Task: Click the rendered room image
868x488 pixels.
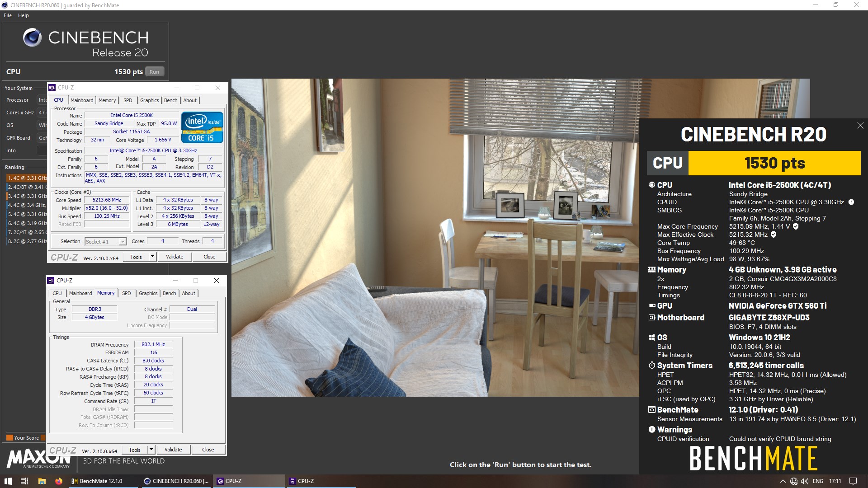Action: (x=435, y=238)
